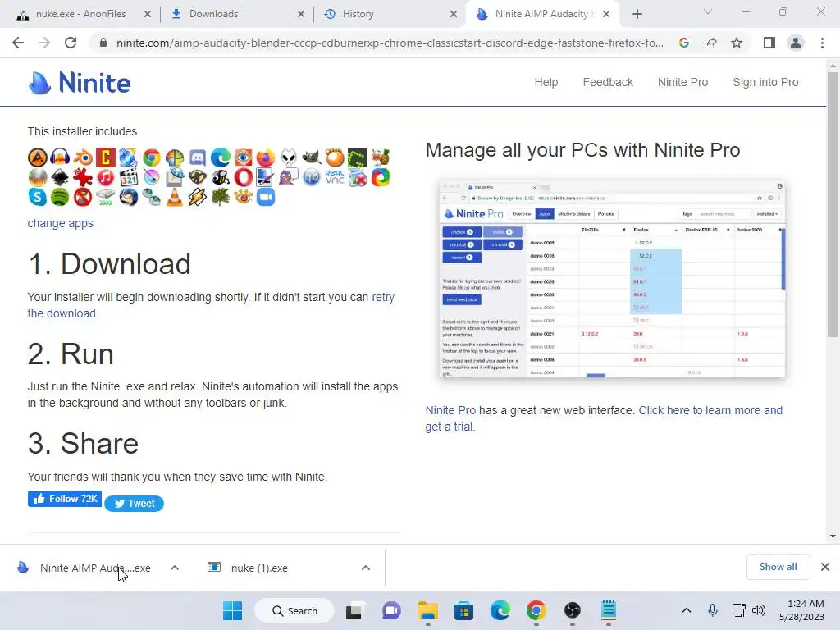The image size is (840, 630).
Task: Click the RealVNC icon
Action: click(335, 177)
